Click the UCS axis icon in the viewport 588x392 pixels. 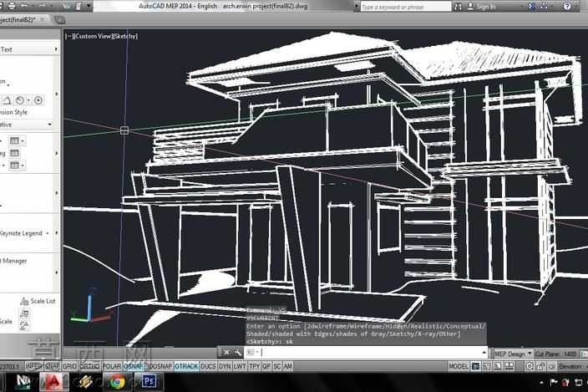tap(90, 308)
